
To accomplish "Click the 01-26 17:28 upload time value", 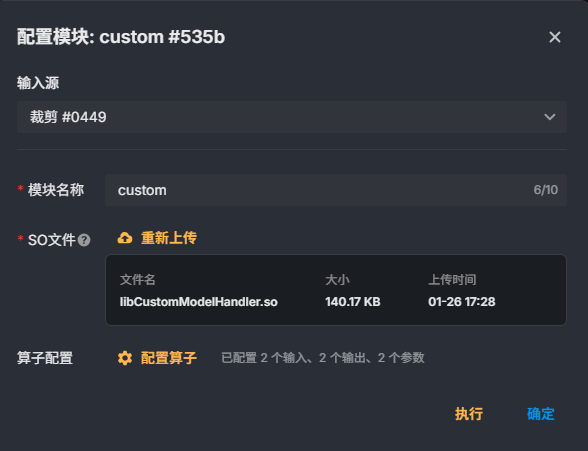I will pos(462,302).
